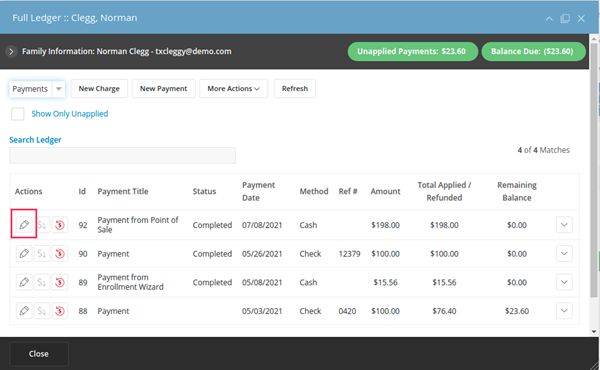Screen dimensions: 600x370
Task: Click the $15.56 amount cell
Action: click(x=385, y=282)
